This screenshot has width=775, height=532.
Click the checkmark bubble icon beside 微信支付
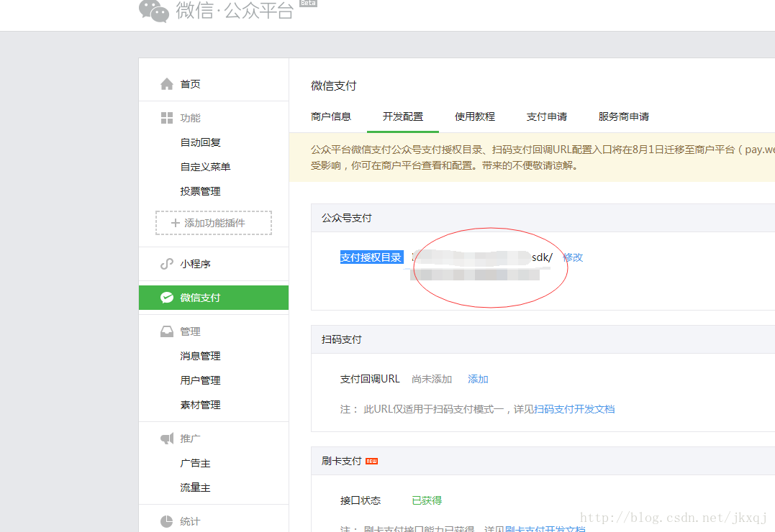(x=167, y=298)
